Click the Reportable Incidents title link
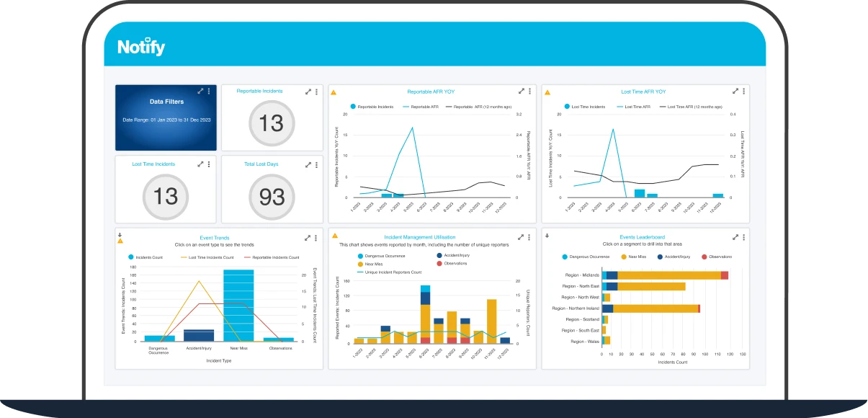 259,91
